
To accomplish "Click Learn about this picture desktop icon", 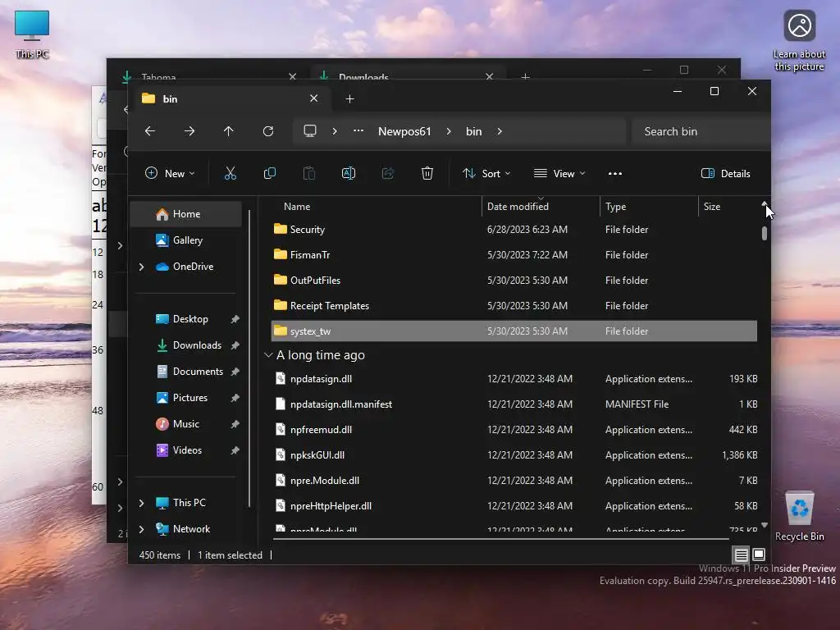I will point(799,40).
